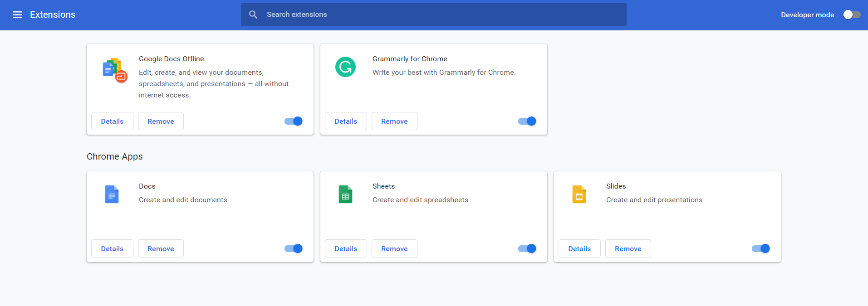Turn off Grammarly for Chrome toggle

coord(527,121)
